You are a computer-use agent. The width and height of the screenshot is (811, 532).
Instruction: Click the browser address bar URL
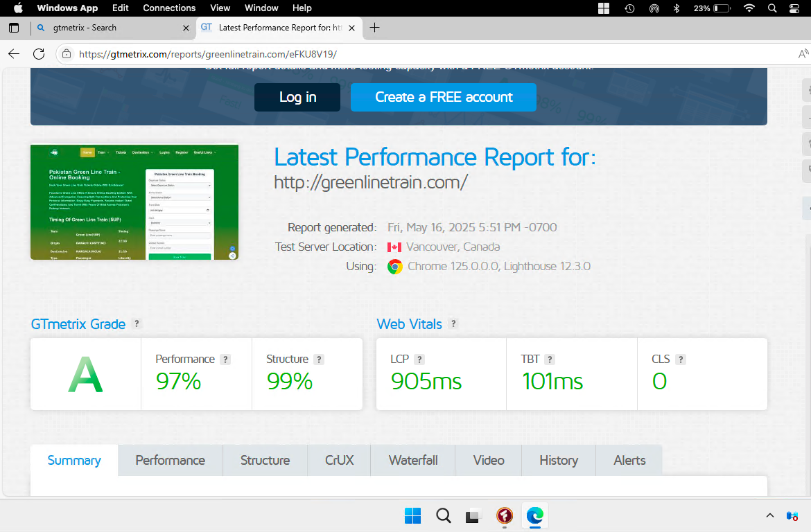(208, 54)
